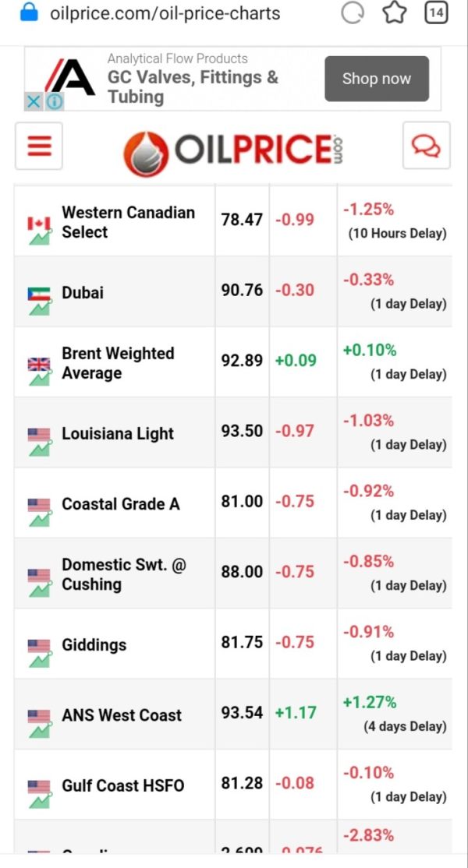Viewport: 468px width, 868px height.
Task: Open the chat bubbles icon
Action: pos(426,146)
